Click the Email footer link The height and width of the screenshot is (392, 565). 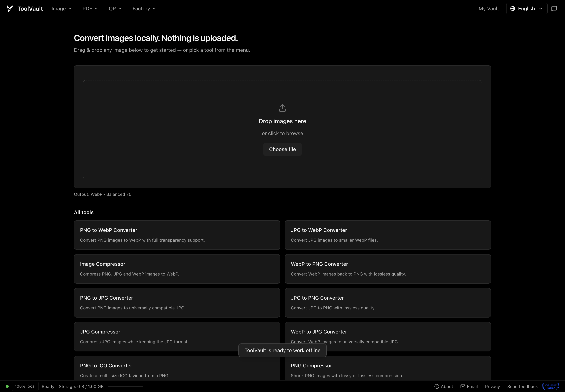[469, 386]
